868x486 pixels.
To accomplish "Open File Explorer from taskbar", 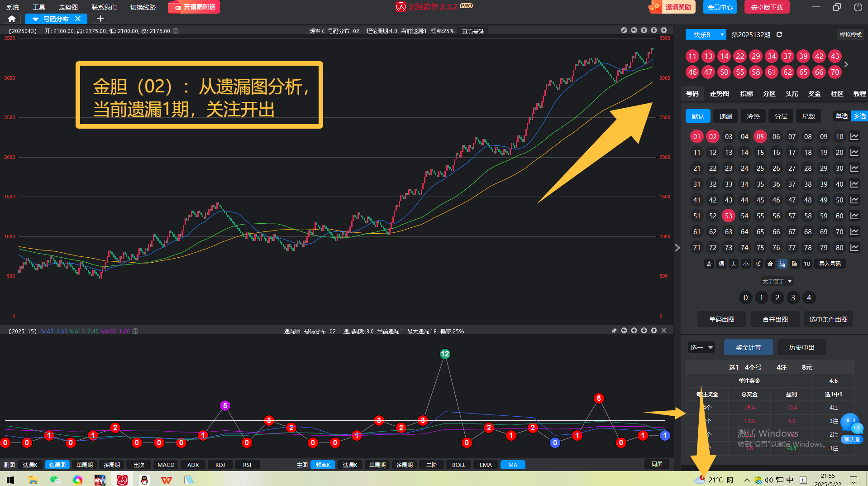I will [33, 480].
